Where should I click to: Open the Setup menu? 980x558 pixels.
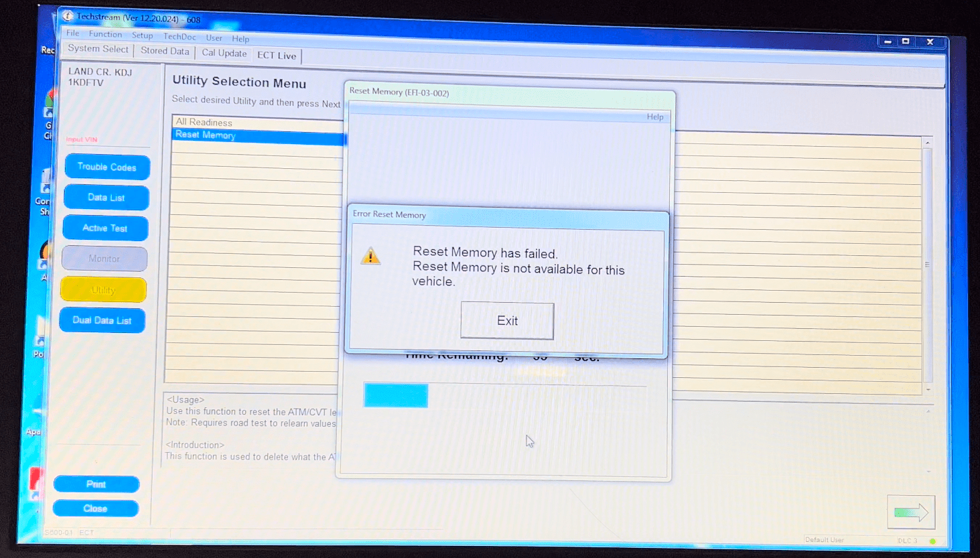click(142, 36)
